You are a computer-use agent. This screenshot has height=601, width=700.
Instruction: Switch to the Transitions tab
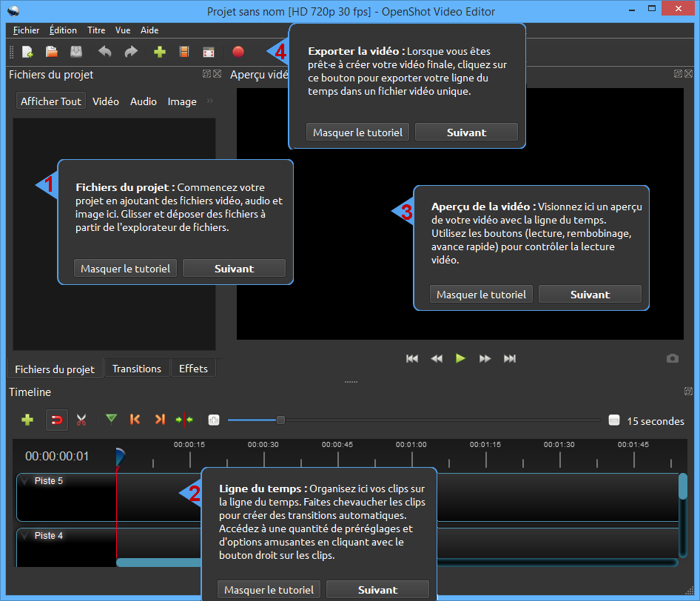137,369
